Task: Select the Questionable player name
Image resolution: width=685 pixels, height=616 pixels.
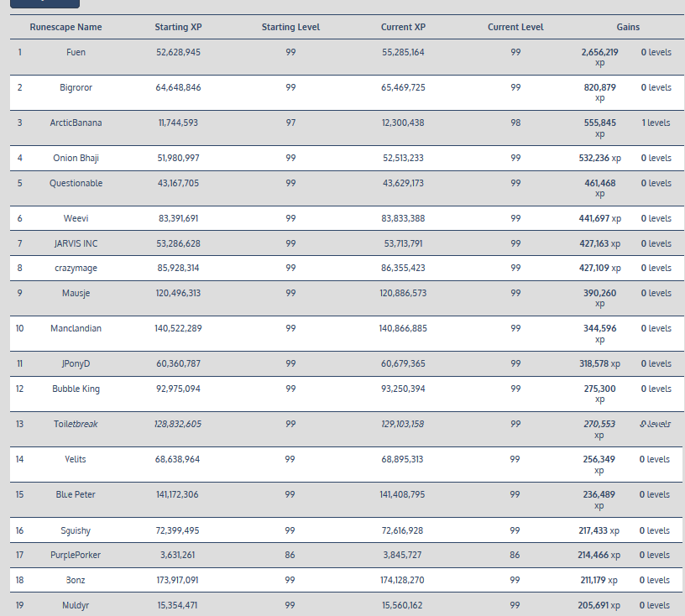Action: point(76,183)
